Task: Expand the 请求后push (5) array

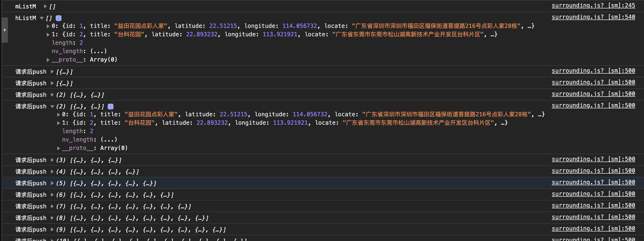Action: [52, 183]
